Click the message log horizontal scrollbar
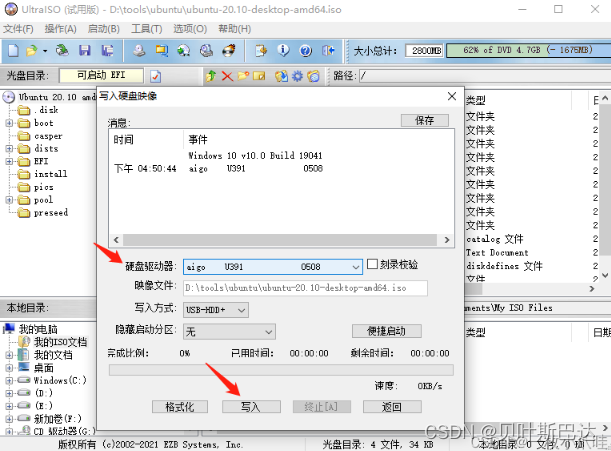 [280, 240]
